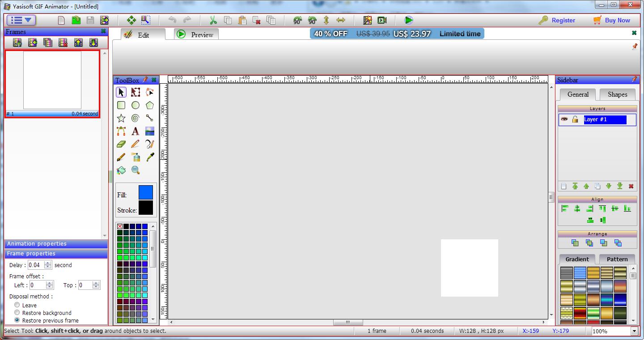Click the Cut scissors icon in toolbar
This screenshot has height=340, width=644.
(x=213, y=20)
